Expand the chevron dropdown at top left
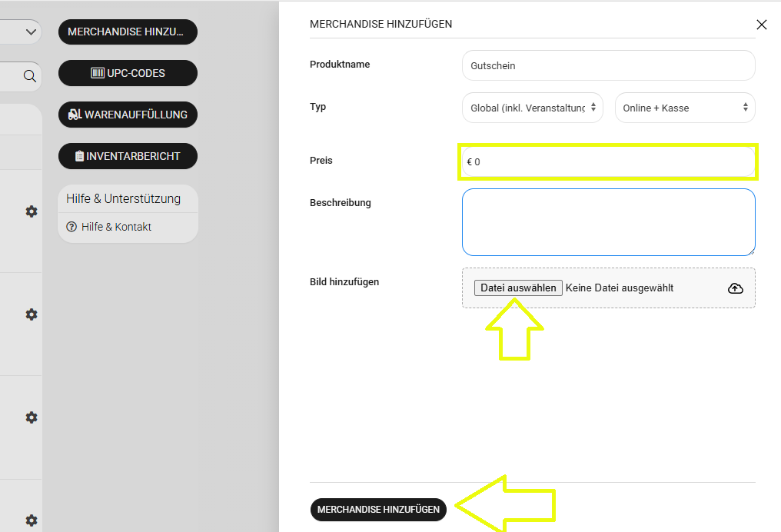The image size is (781, 532). (31, 32)
